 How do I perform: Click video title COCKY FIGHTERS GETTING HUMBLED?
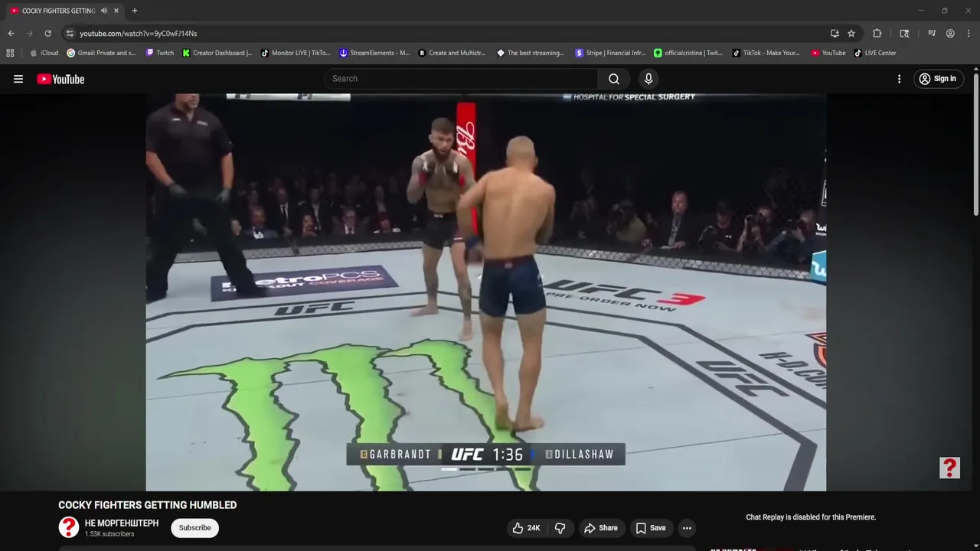pyautogui.click(x=148, y=505)
